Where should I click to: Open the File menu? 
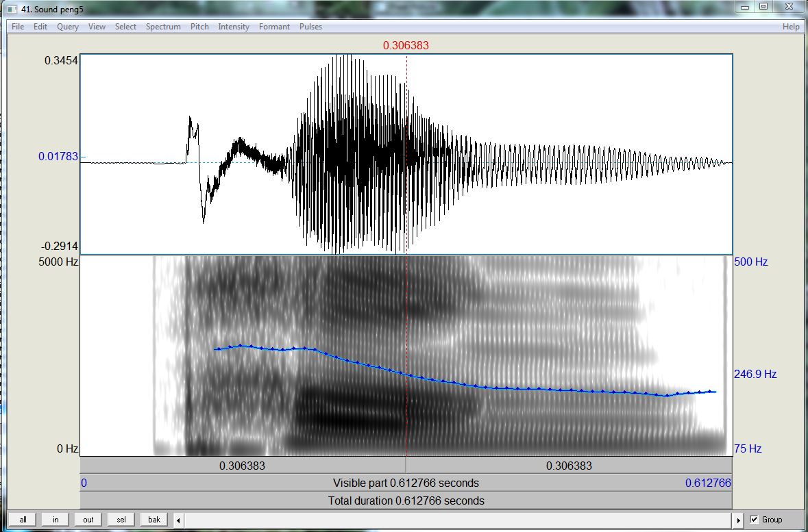[18, 27]
